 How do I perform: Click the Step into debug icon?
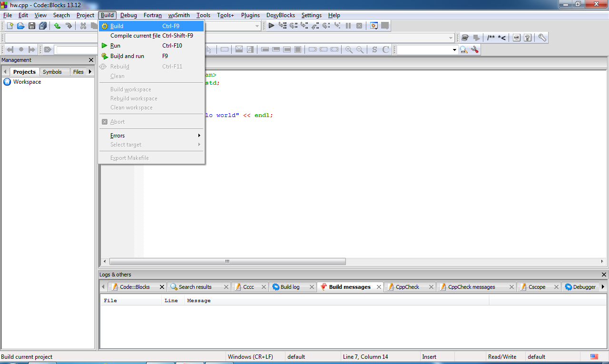(304, 26)
